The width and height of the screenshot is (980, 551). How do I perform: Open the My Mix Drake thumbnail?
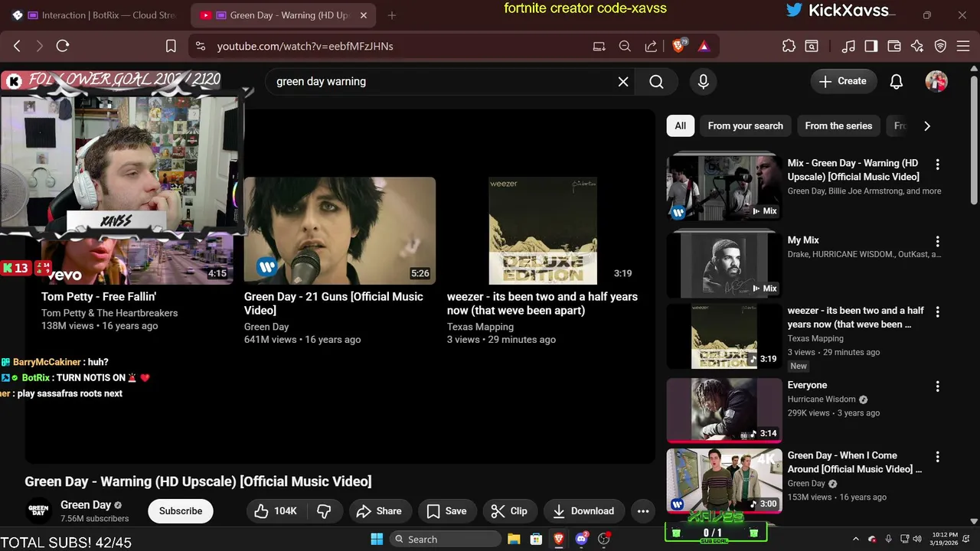click(724, 265)
